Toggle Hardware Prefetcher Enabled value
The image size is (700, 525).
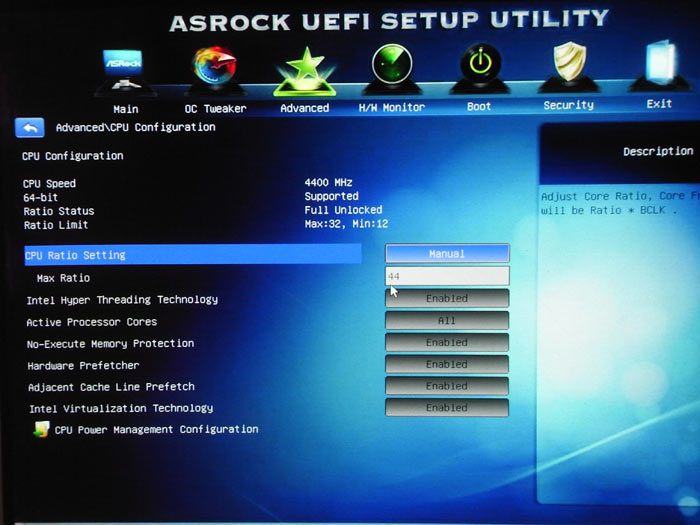[x=447, y=364]
